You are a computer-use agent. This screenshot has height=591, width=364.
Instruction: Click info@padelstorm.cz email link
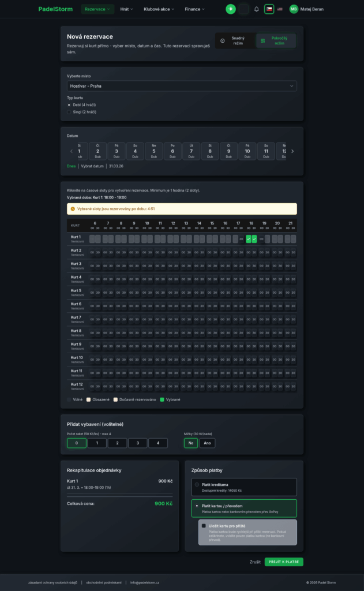(x=145, y=582)
